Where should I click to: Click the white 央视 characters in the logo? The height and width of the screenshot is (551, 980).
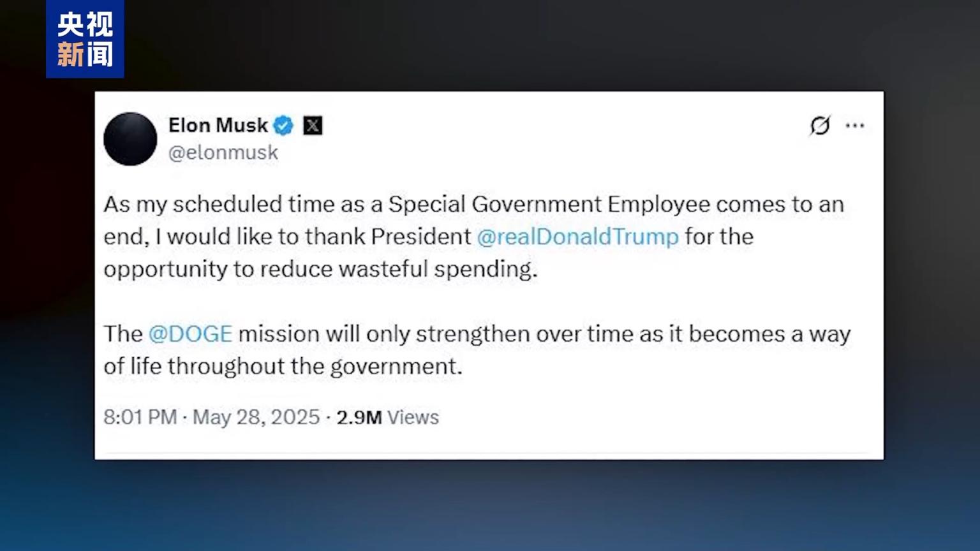[85, 24]
